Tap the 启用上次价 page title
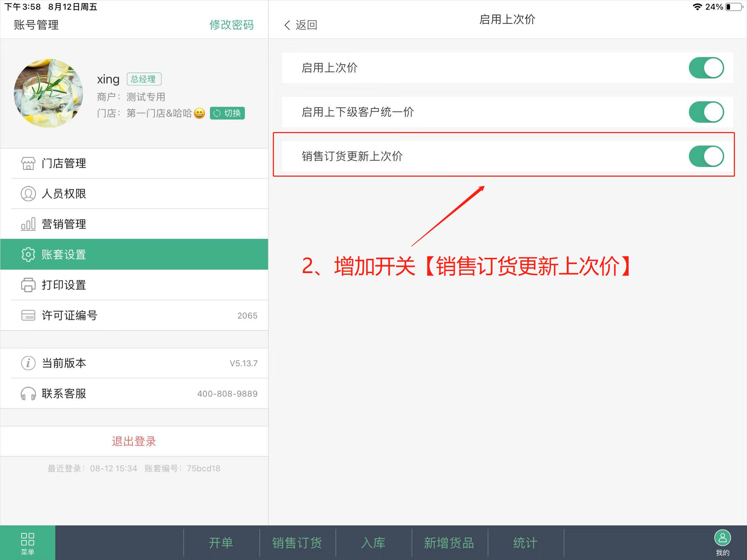This screenshot has width=747, height=560. point(507,19)
